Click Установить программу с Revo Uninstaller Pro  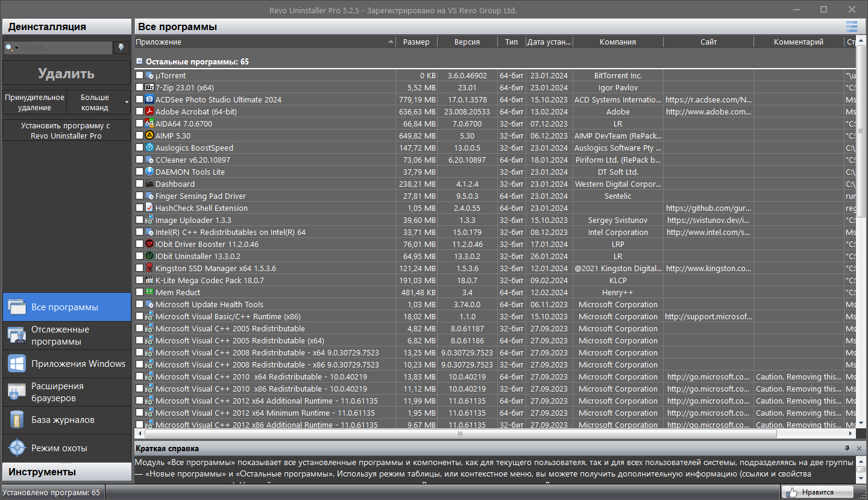pos(66,130)
